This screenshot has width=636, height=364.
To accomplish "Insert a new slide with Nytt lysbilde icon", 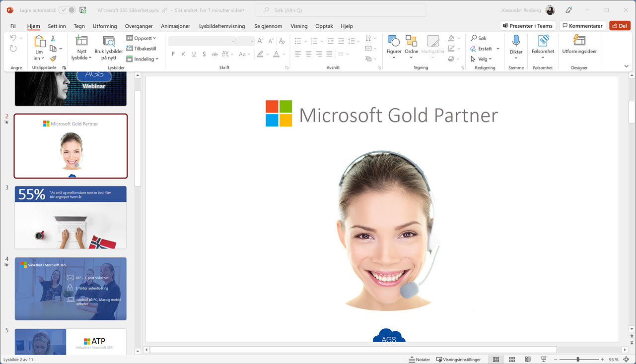I will point(81,41).
